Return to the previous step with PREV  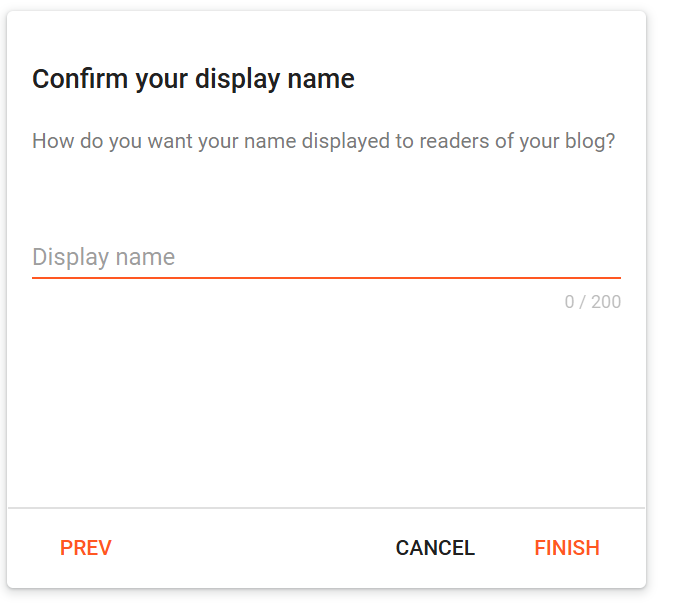(x=86, y=547)
